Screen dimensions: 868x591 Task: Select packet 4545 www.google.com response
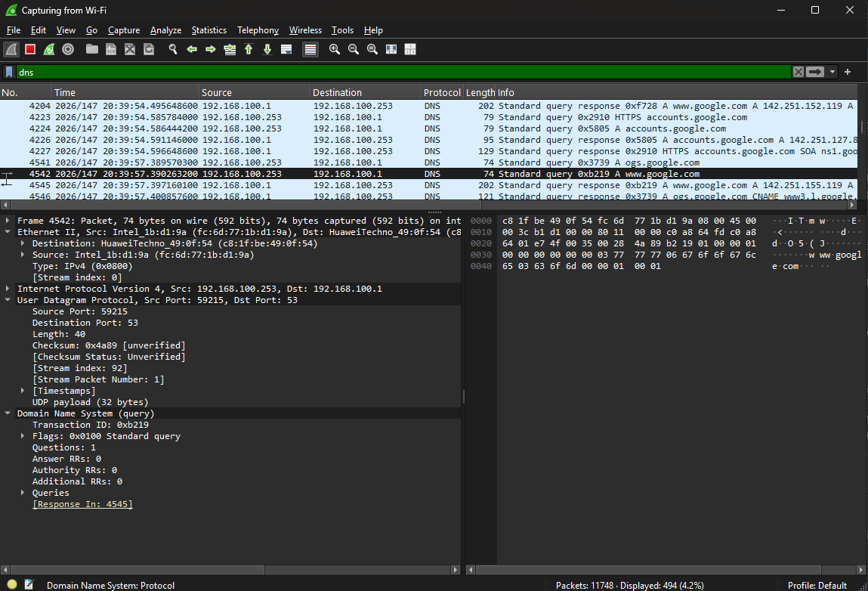(428, 185)
